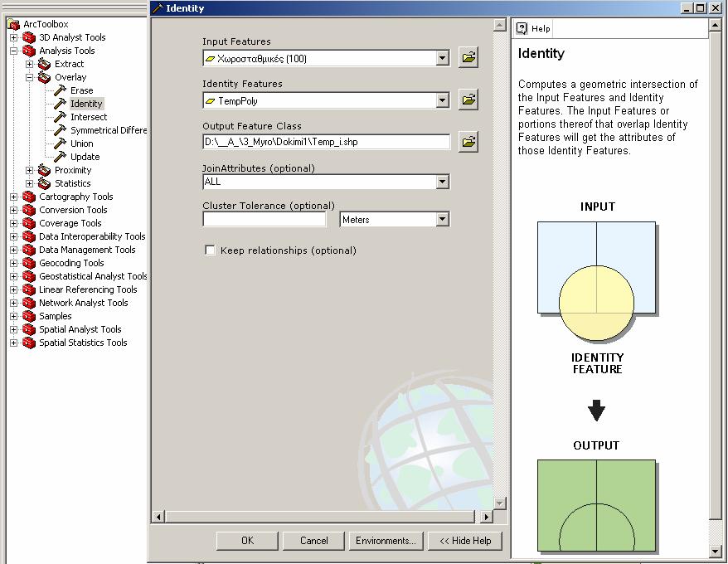Image resolution: width=728 pixels, height=564 pixels.
Task: Select the Union tool hammer icon
Action: point(61,143)
